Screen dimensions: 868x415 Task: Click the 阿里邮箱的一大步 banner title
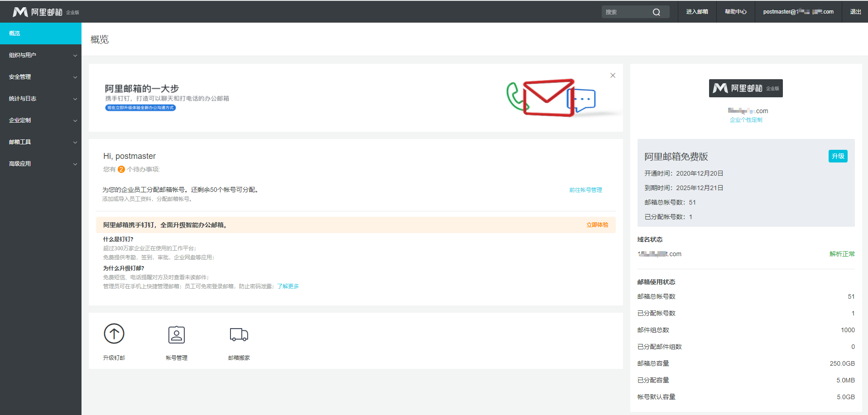tap(142, 89)
